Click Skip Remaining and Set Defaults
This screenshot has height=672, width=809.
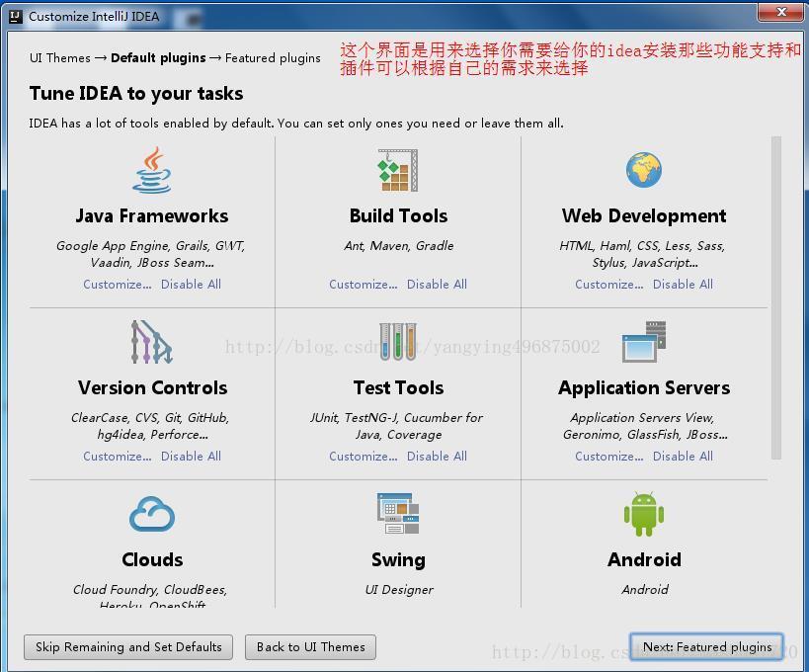[x=127, y=647]
